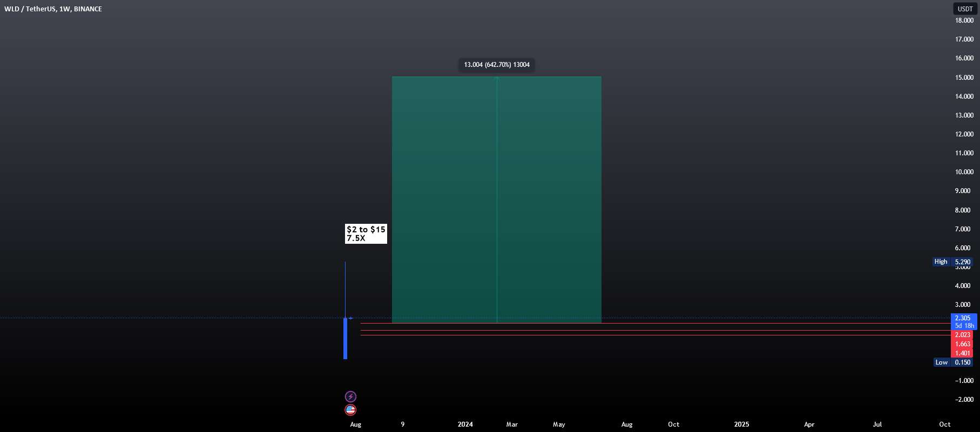The height and width of the screenshot is (432, 980).
Task: Click the 2.023 red price label
Action: (963, 335)
